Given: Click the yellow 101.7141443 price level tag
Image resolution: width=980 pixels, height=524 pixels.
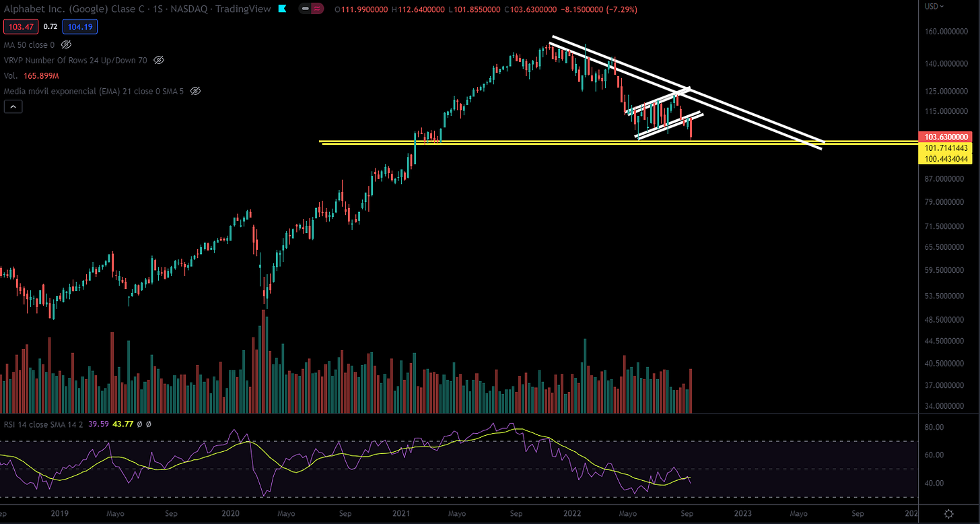Looking at the screenshot, I should point(946,148).
